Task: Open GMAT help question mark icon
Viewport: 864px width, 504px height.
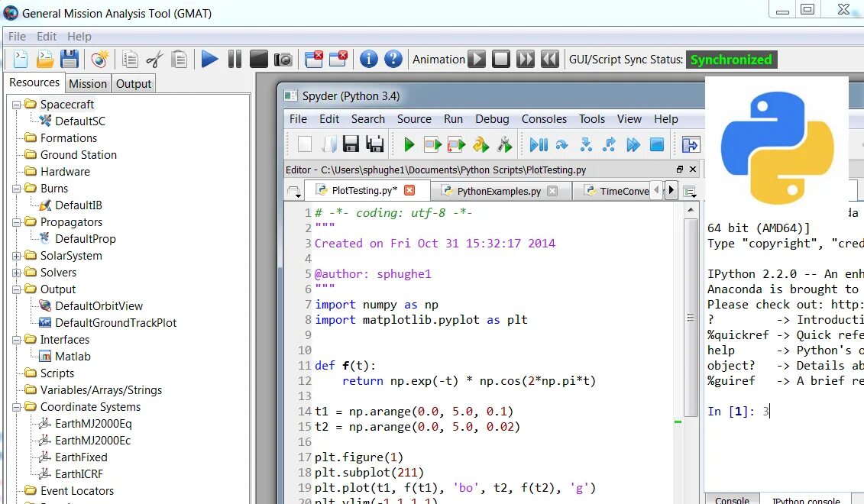Action: 393,59
